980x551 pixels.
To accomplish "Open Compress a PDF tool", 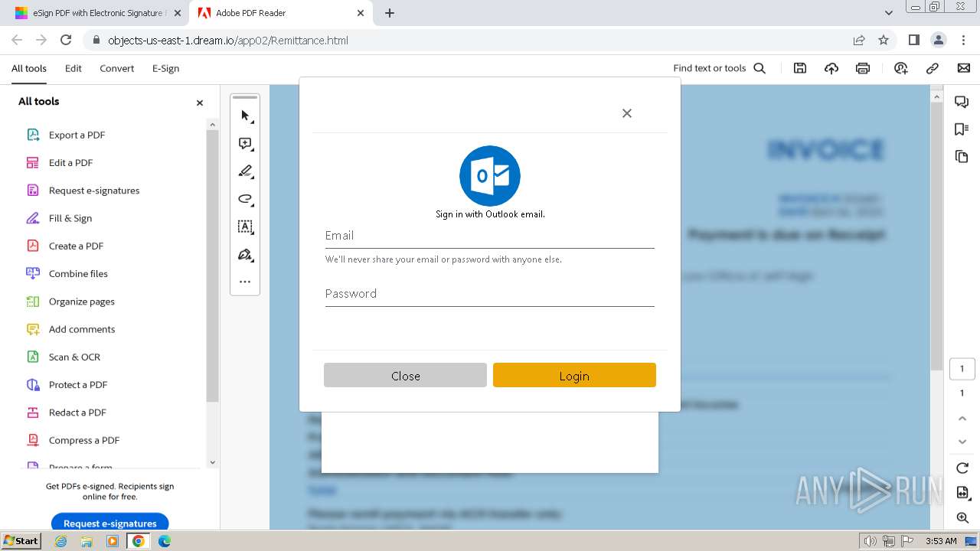I will click(x=84, y=440).
